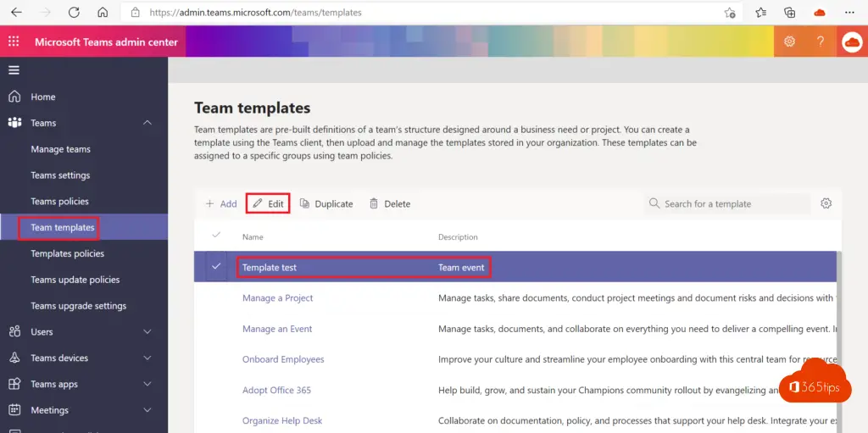
Task: Open the browser favorites list icon
Action: click(x=761, y=12)
